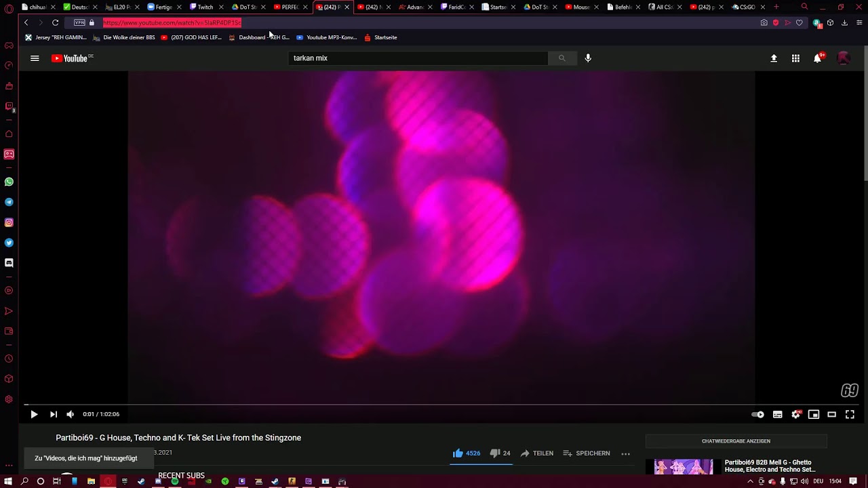Toggle subtitles in the player
This screenshot has height=488, width=868.
(x=778, y=414)
